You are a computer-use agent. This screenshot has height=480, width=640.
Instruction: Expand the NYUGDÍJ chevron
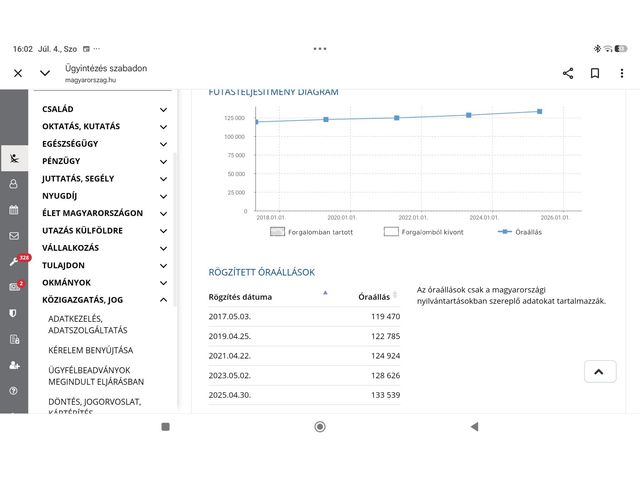point(163,196)
